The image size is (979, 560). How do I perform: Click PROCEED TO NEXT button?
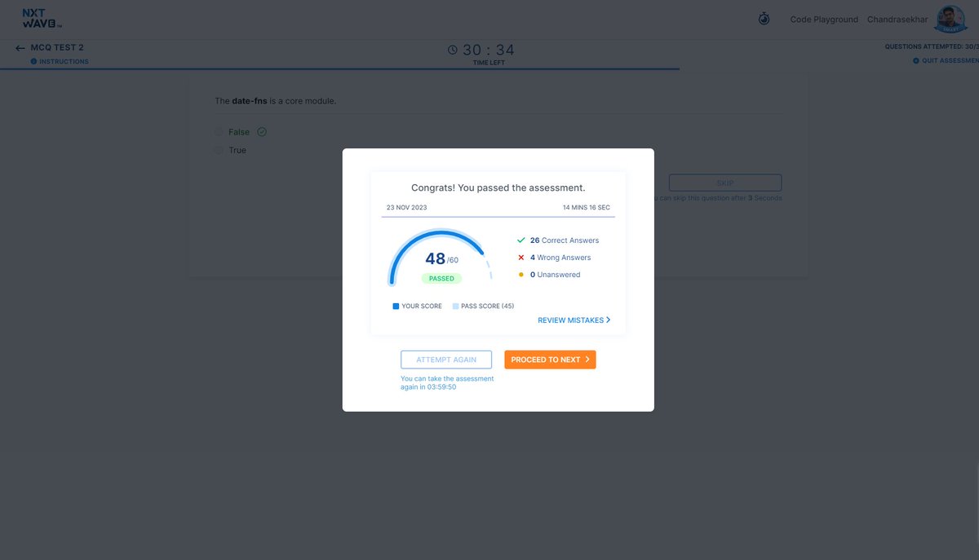tap(550, 359)
